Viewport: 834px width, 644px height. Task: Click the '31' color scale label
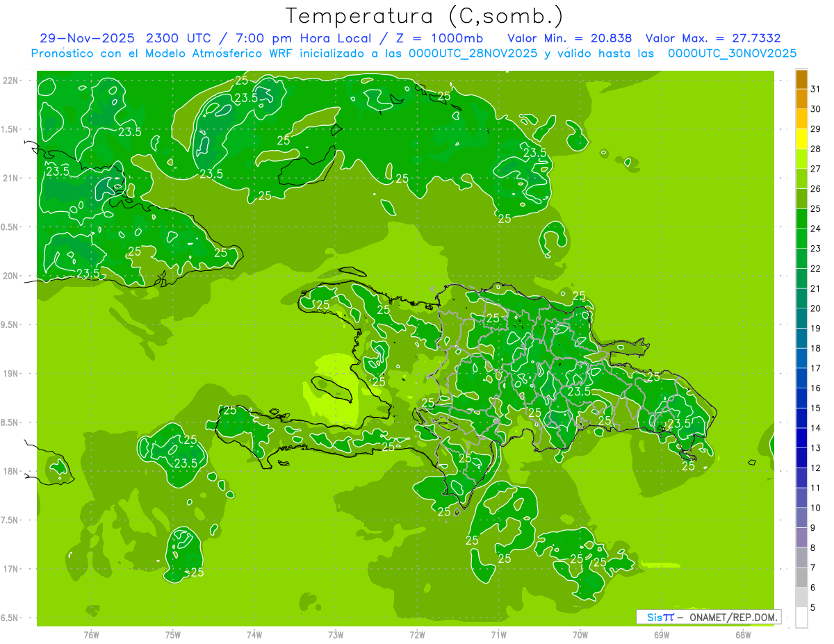pyautogui.click(x=816, y=89)
